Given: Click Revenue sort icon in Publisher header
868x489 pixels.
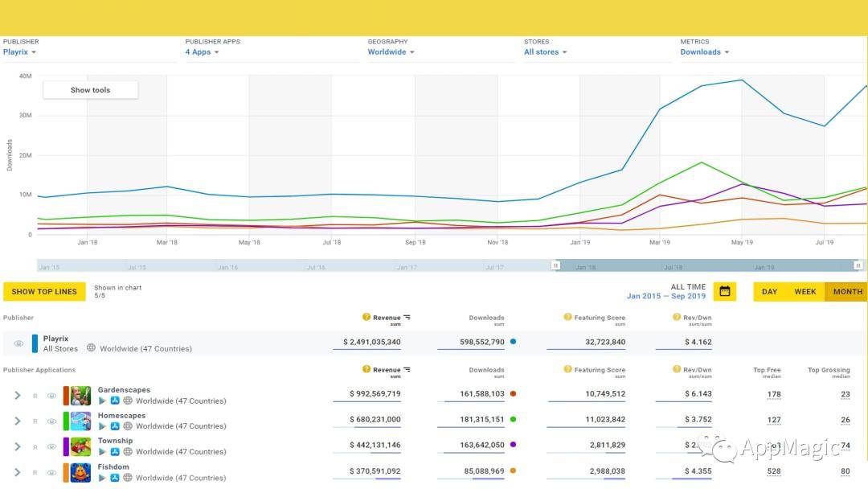Looking at the screenshot, I should coord(407,318).
